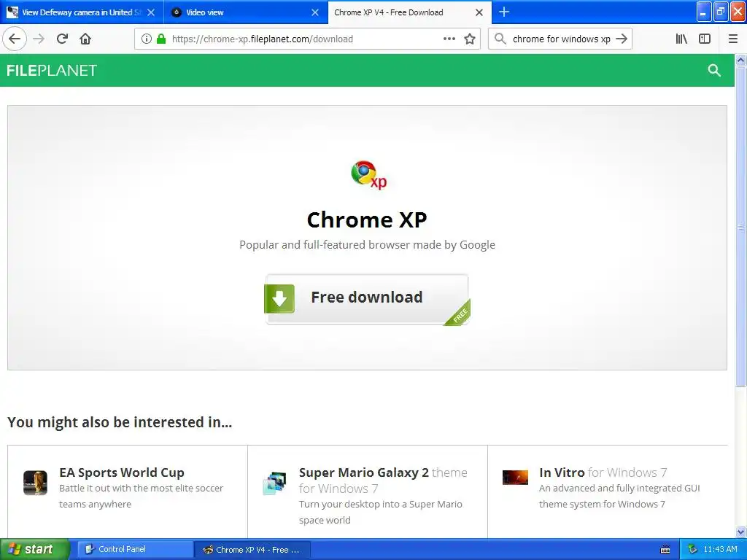Show site information icon in address bar
The width and height of the screenshot is (747, 560).
pyautogui.click(x=146, y=39)
